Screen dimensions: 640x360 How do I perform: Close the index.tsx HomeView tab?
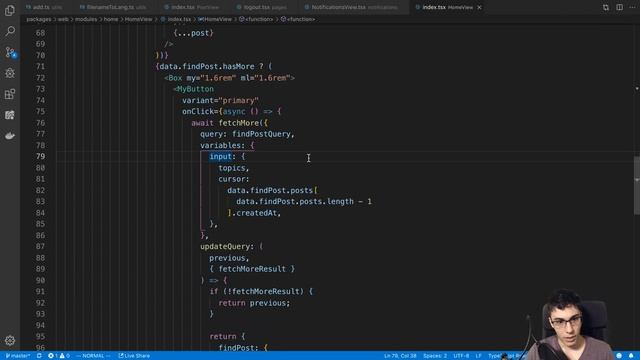tap(479, 7)
